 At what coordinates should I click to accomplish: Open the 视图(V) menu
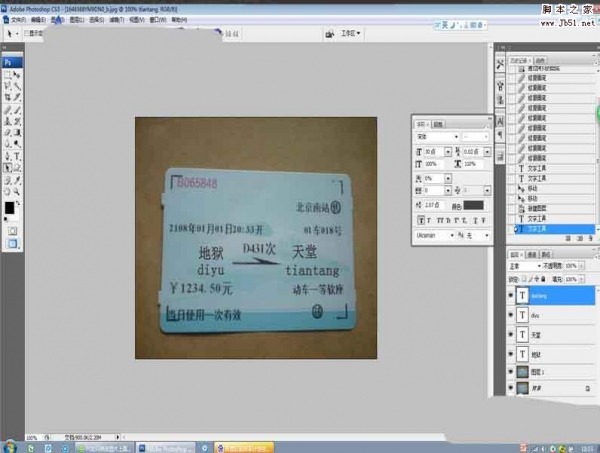pos(137,20)
